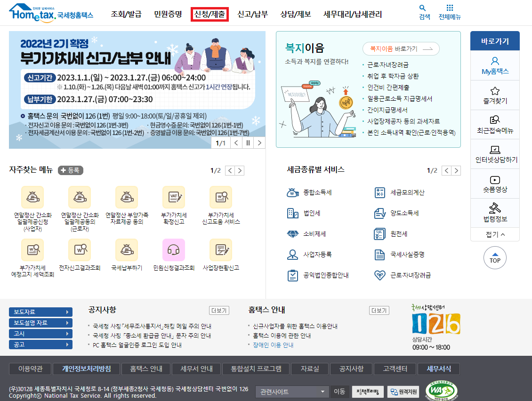
Task: Open 세금모의계산 calculator icon
Action: [379, 192]
